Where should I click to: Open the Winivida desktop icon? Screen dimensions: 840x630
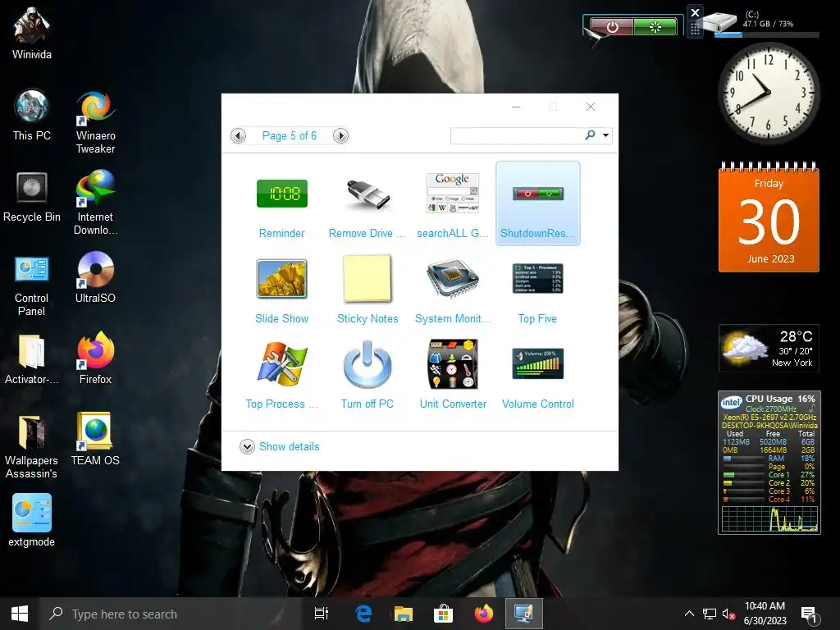click(32, 33)
